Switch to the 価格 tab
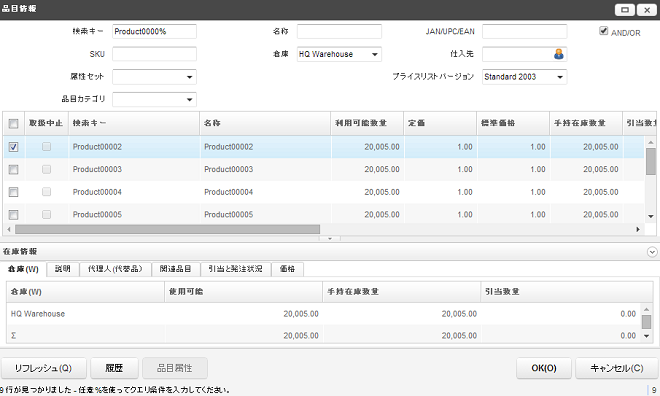The image size is (660, 396). coord(287,269)
